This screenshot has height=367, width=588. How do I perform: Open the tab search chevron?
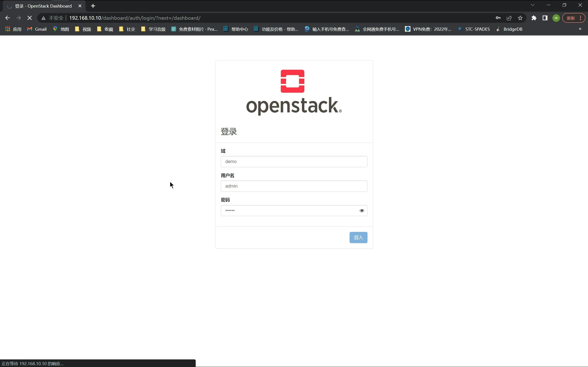tap(532, 5)
